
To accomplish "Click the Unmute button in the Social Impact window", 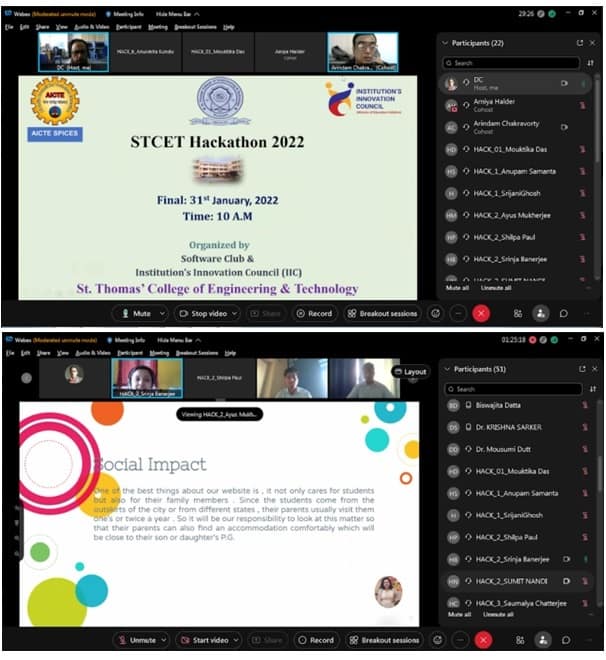I will coord(138,640).
